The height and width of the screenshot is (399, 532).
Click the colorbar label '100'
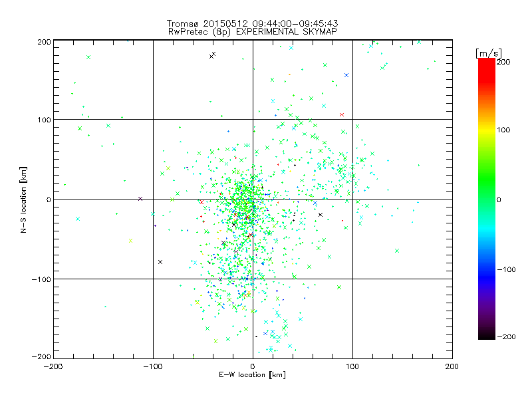point(503,130)
